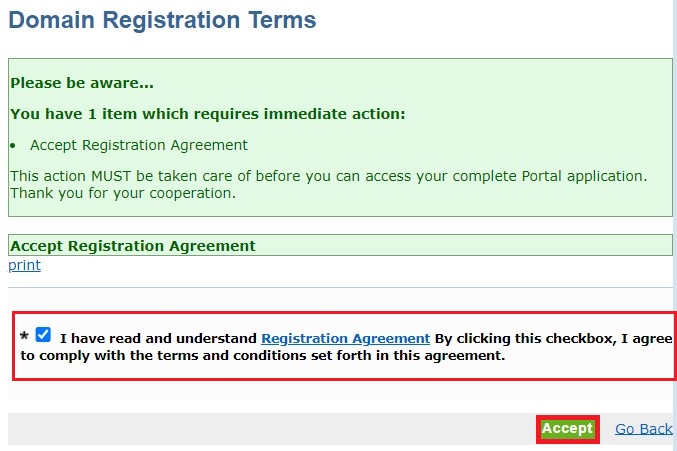This screenshot has width=677, height=451.
Task: Click the word Portal in the notice
Action: (542, 176)
